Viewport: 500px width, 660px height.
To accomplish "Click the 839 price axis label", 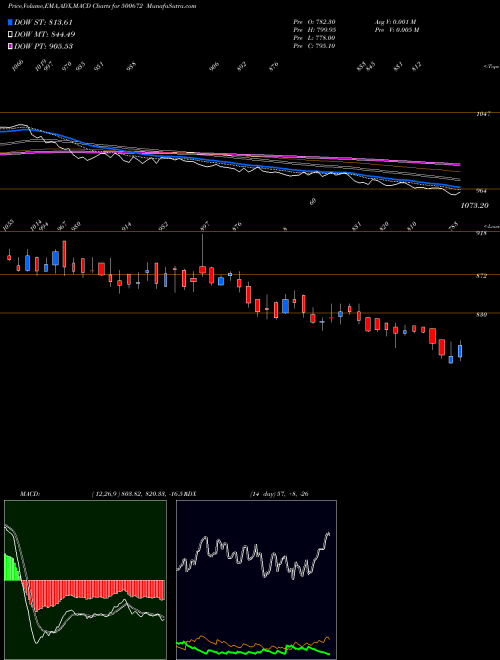I will pos(481,314).
